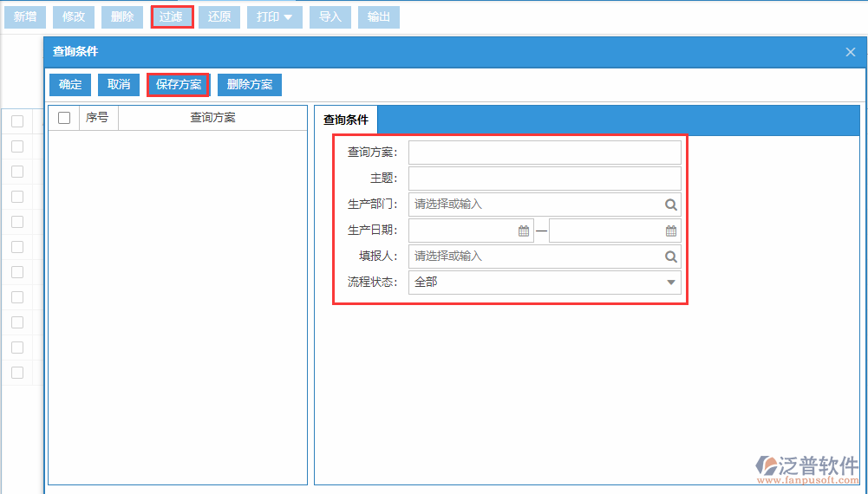Click the 输出 export button
The image size is (868, 494).
click(x=379, y=17)
